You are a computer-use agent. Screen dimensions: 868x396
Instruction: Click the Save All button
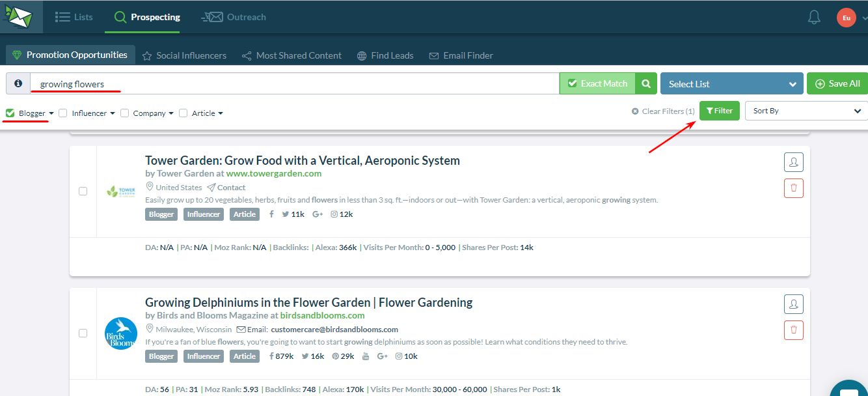click(x=837, y=83)
